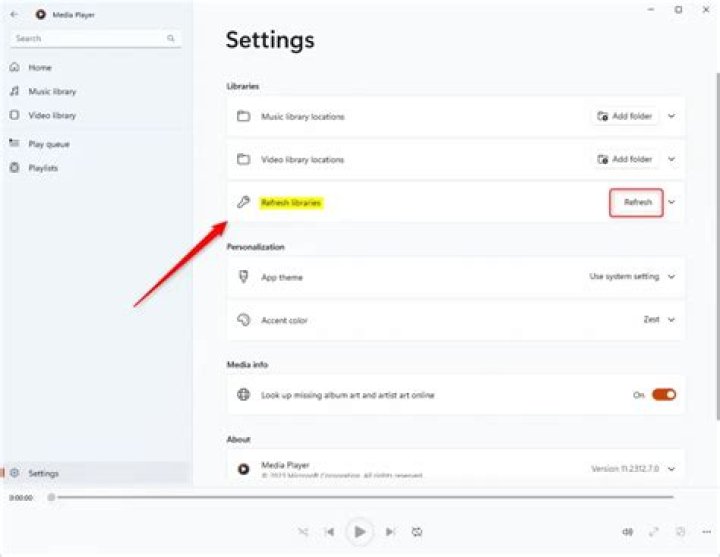The width and height of the screenshot is (720, 557).
Task: Skip to previous track
Action: [x=330, y=532]
